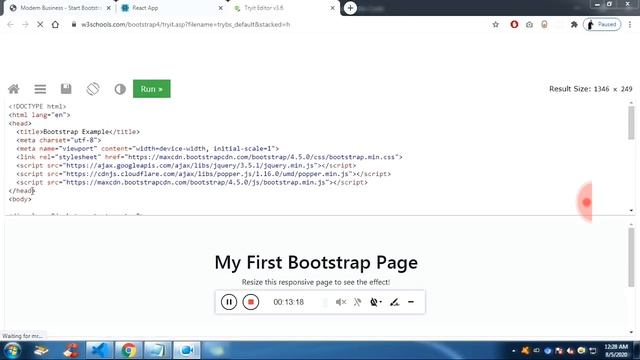Screen dimensions: 640x360
Task: Open the W3Schools home icon
Action: click(14, 89)
